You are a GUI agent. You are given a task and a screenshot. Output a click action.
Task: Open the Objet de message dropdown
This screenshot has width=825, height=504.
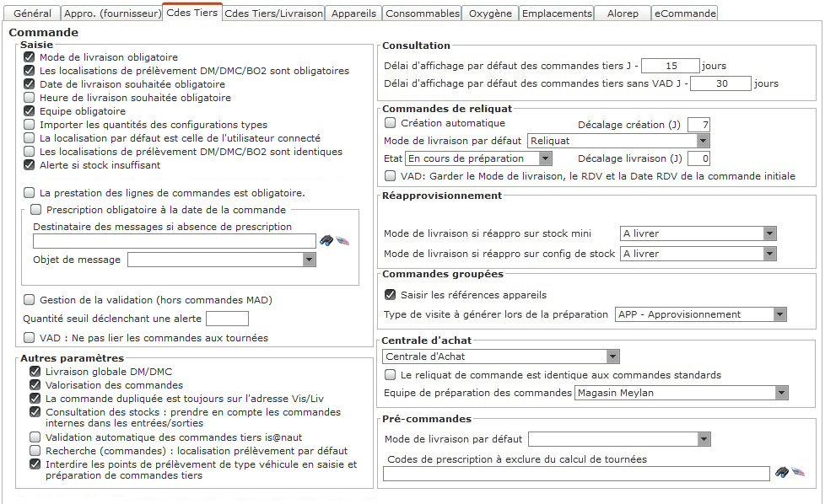coord(222,260)
